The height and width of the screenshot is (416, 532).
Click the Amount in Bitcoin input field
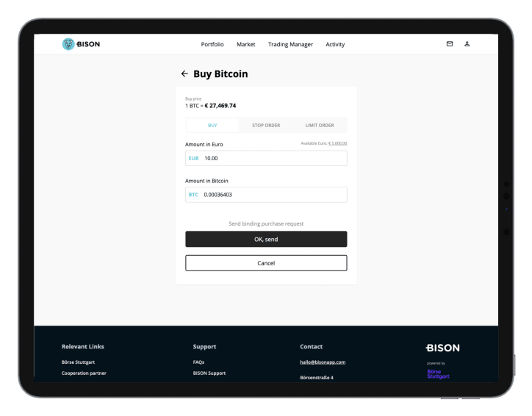tap(272, 195)
